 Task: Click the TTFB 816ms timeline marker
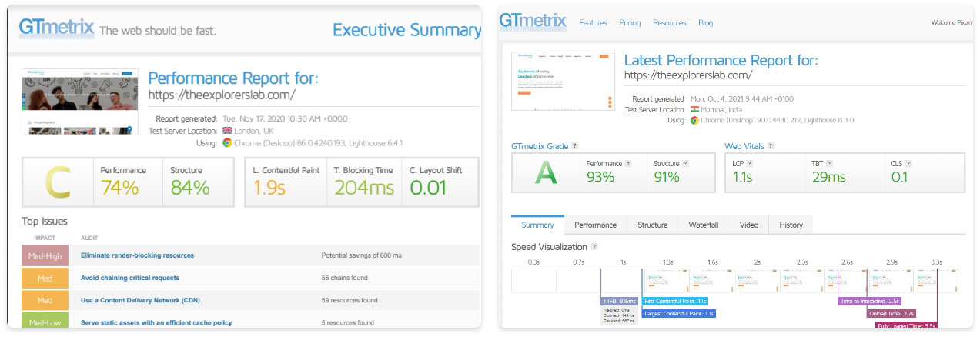pos(620,301)
